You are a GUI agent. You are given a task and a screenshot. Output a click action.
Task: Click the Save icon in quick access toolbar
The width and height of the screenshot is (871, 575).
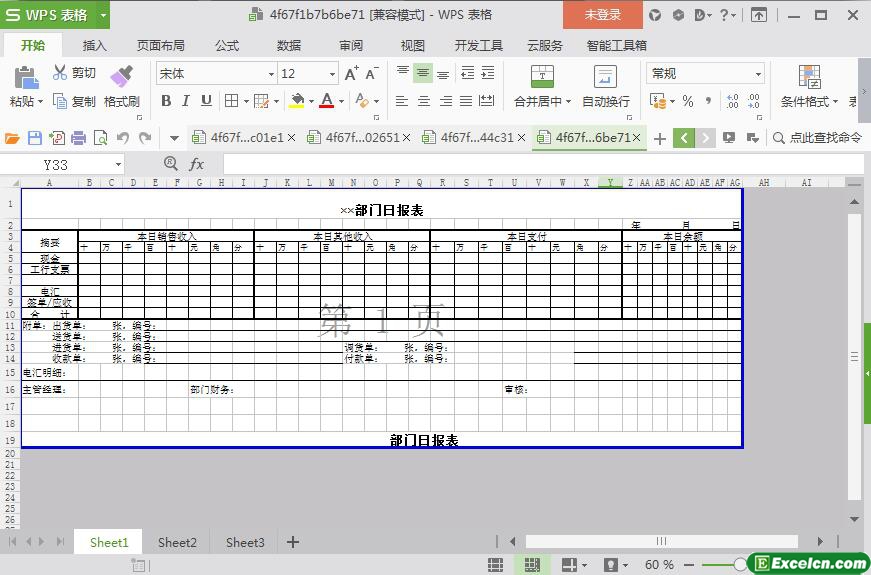coord(35,138)
